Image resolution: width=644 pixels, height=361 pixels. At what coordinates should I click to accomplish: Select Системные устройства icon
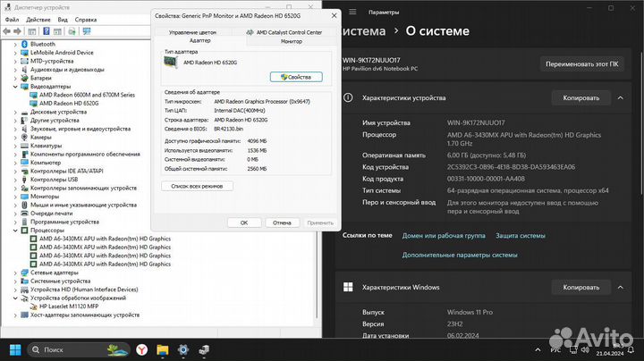24,281
